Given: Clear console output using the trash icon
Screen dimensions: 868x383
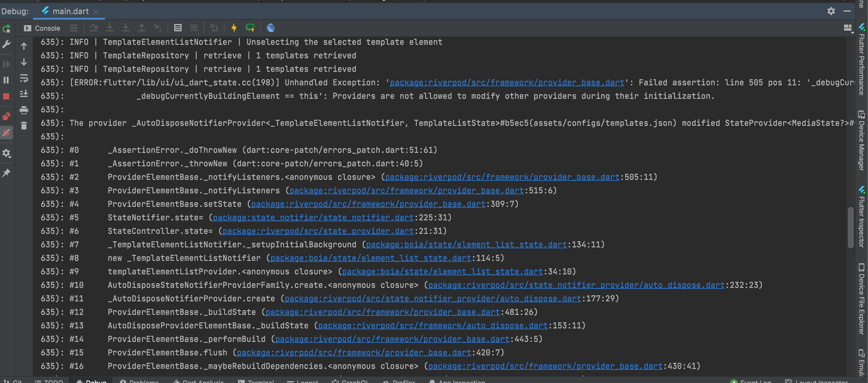Looking at the screenshot, I should click(24, 126).
